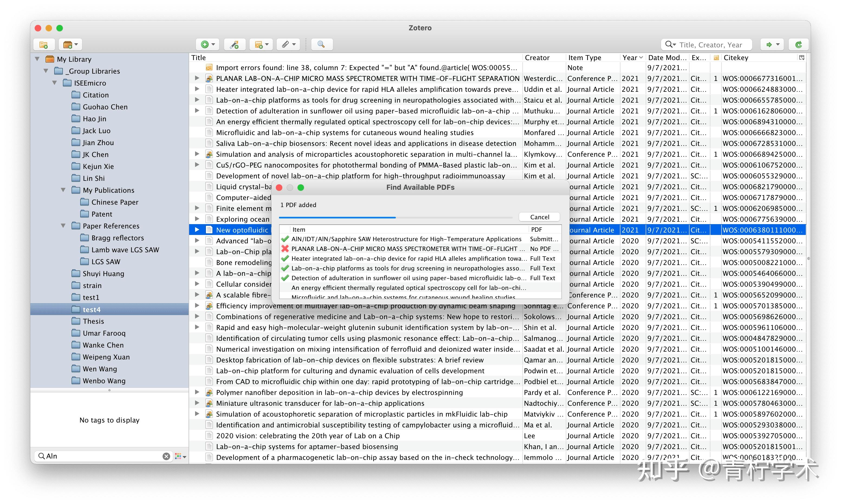Screen dimensions: 841x504
Task: Click green checkmark beside AlN/IDT/AlN/Sapphire item
Action: tap(285, 239)
